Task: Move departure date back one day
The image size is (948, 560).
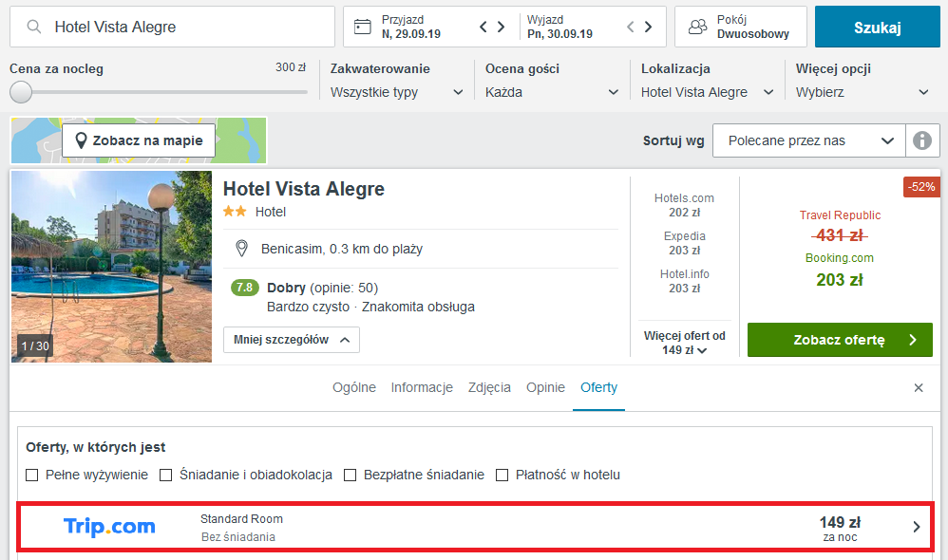Action: click(x=631, y=27)
